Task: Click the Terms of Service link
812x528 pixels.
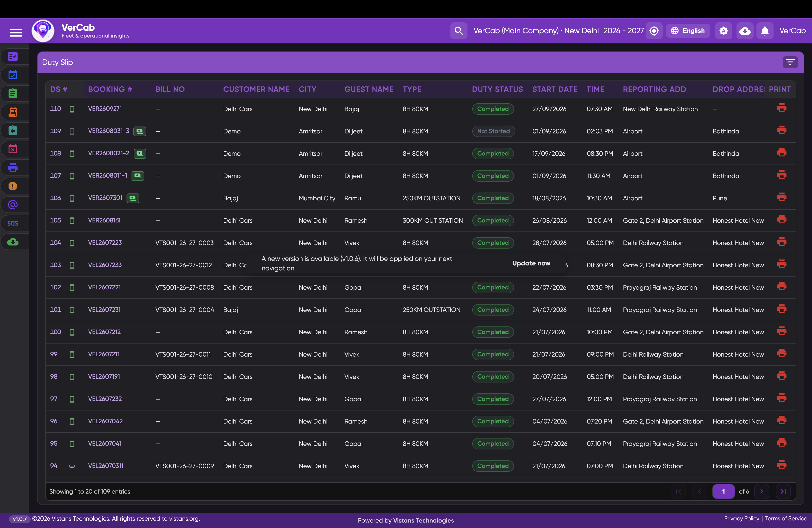Action: click(x=786, y=519)
